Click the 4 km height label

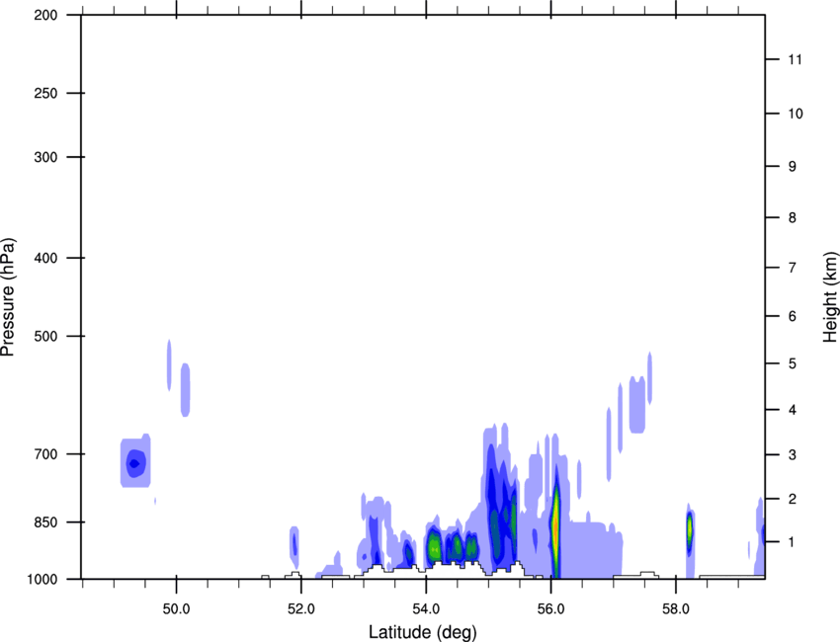tap(792, 410)
